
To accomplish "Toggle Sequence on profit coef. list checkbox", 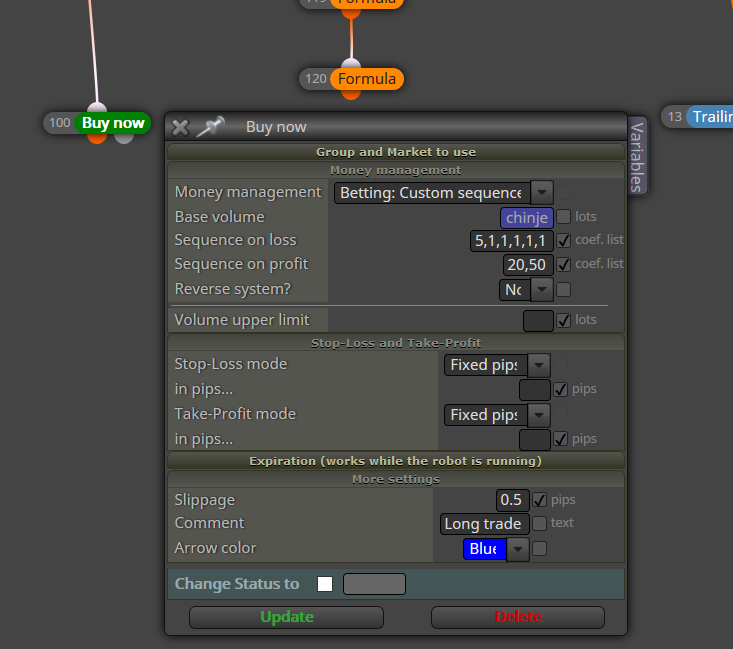I will [x=563, y=264].
